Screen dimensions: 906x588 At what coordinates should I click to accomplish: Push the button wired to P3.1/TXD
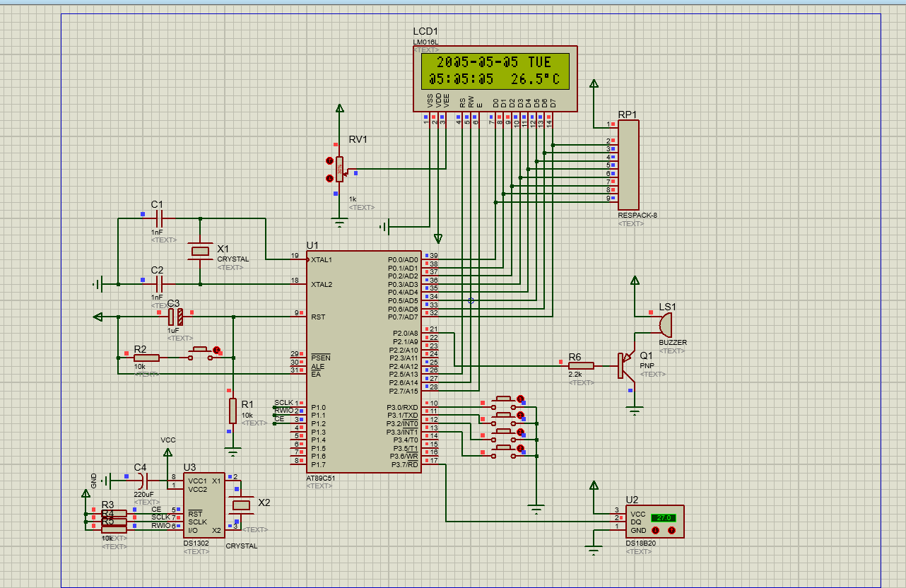click(504, 418)
